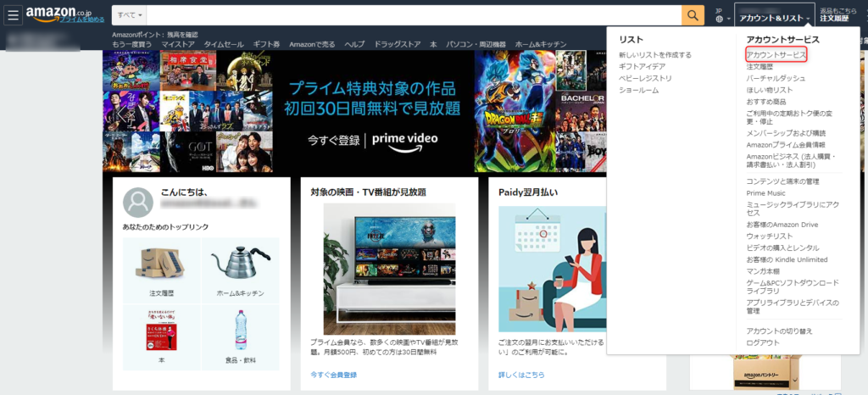Open もう一度買う in navigation bar

click(131, 44)
